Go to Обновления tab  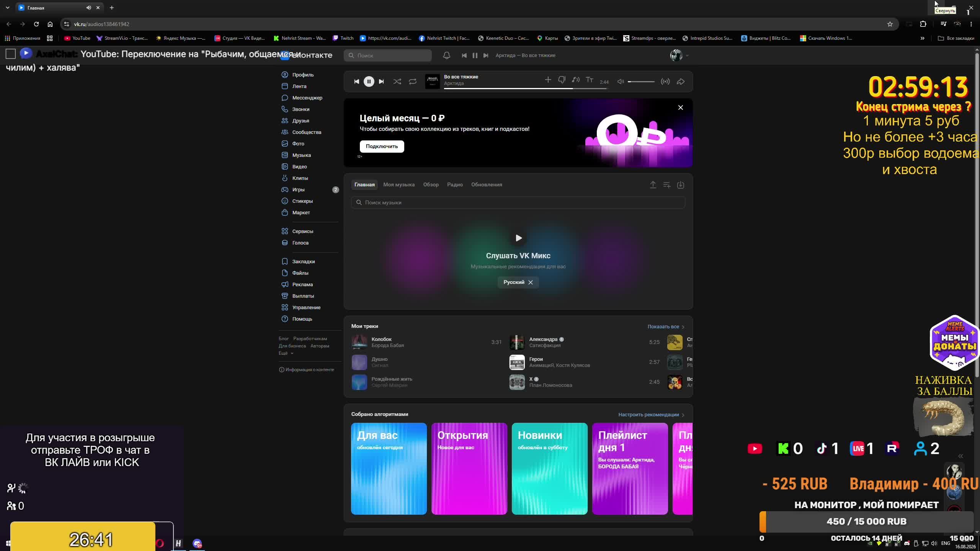point(487,184)
